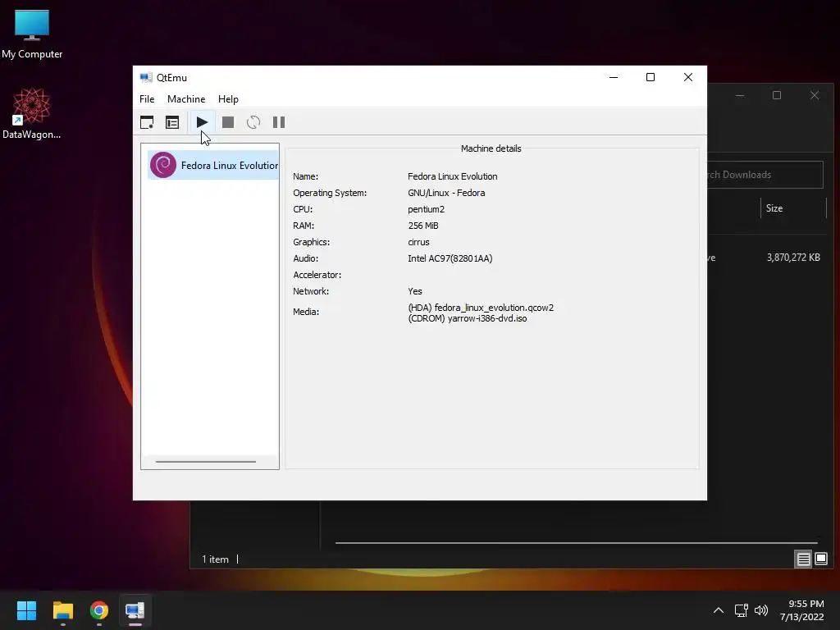
Task: Click the Name value 'Fedora Linux Evolution'
Action: (x=452, y=176)
